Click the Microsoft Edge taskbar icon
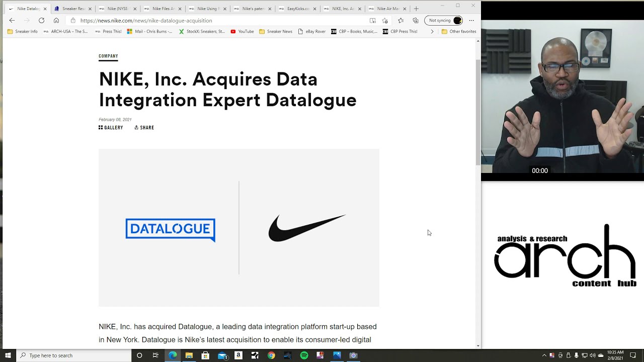Image resolution: width=644 pixels, height=362 pixels. point(173,355)
